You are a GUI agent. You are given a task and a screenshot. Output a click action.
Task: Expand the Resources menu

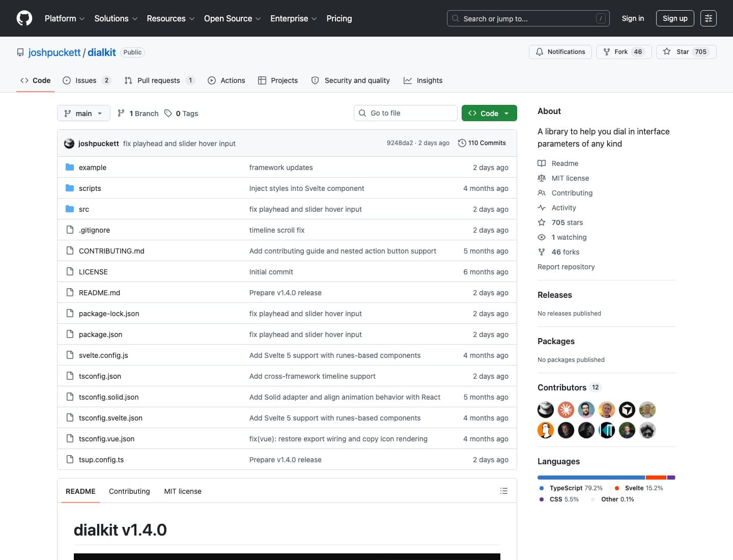pos(171,18)
